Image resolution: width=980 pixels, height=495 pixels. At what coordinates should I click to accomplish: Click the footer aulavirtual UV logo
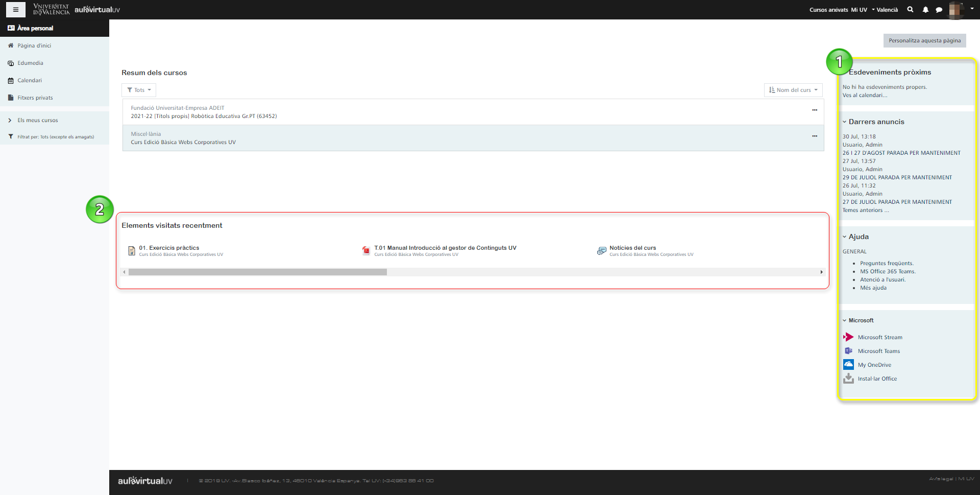click(145, 481)
